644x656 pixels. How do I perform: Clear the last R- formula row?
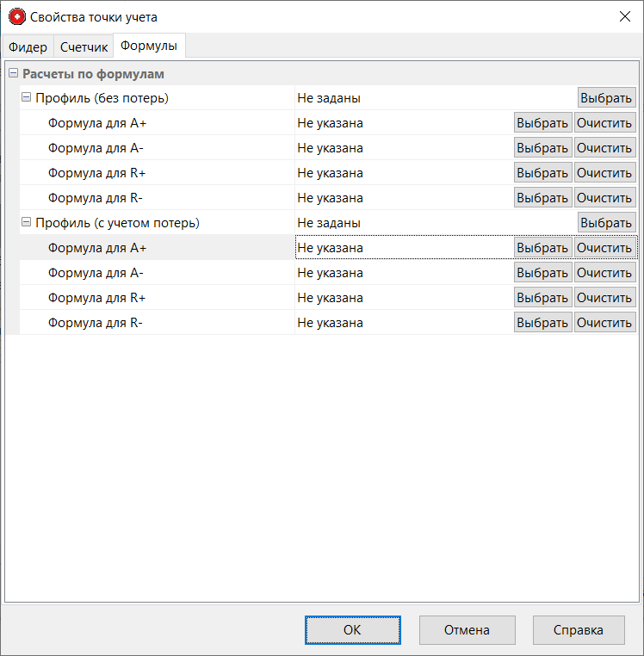click(604, 323)
